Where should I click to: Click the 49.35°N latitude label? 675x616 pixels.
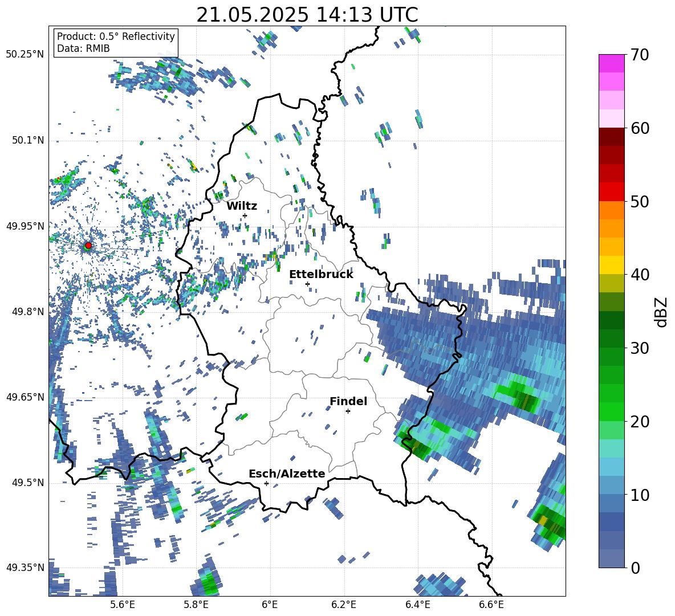click(25, 568)
